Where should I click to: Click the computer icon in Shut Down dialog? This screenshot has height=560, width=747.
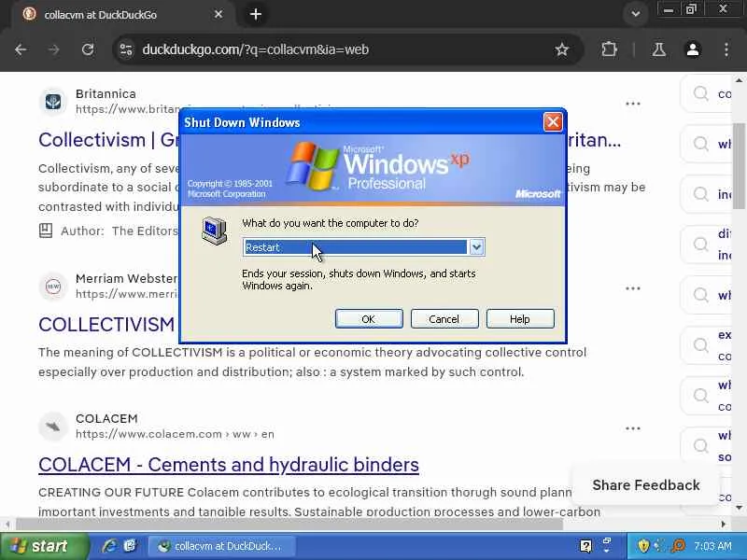click(214, 231)
